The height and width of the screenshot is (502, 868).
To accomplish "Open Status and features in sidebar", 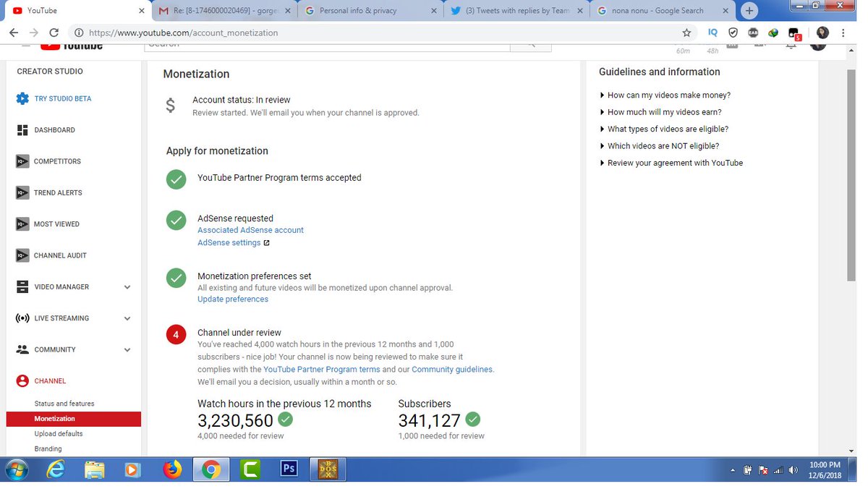I will pos(64,404).
